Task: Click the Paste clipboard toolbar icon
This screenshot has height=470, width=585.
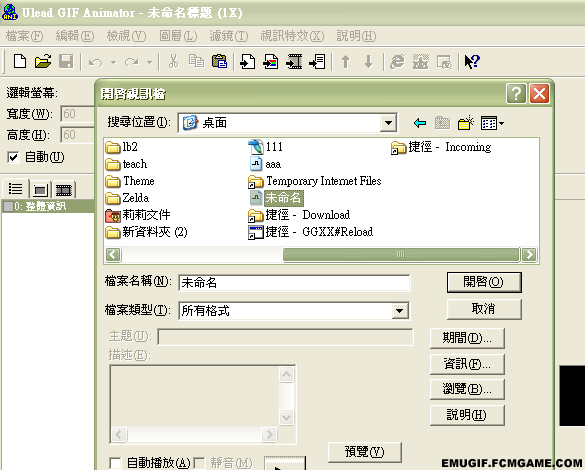Action: (x=219, y=62)
